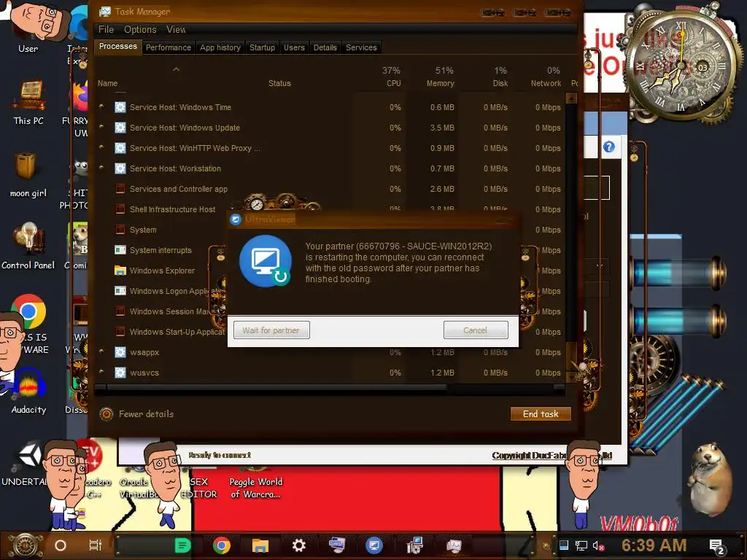The image size is (747, 560).
Task: Expand the Service Host: Workstation row
Action: pyautogui.click(x=101, y=168)
